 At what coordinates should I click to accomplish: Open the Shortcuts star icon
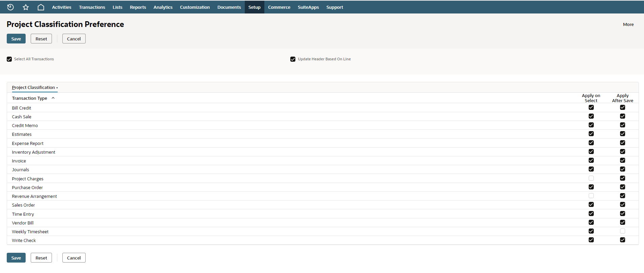pos(26,7)
